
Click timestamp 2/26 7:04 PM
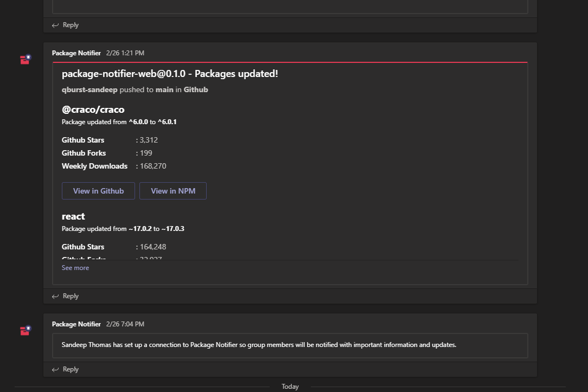tap(125, 324)
